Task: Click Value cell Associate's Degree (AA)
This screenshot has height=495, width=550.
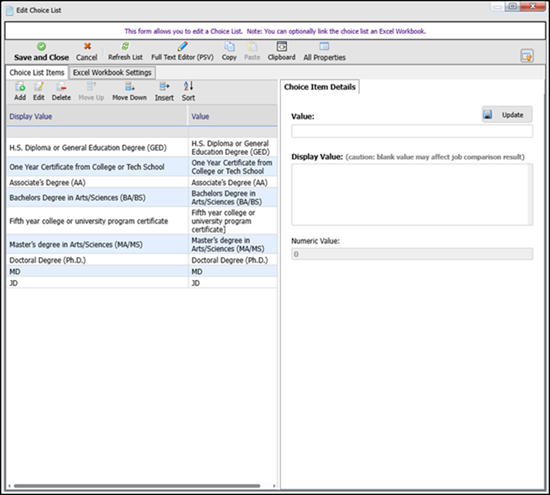Action: point(233,182)
